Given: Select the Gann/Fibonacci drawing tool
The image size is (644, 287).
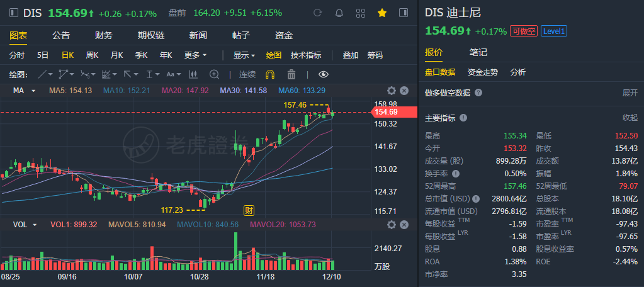Looking at the screenshot, I should point(106,74).
